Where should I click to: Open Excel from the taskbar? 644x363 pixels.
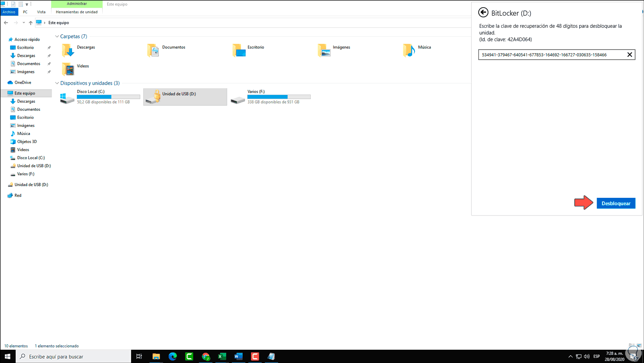(x=222, y=356)
